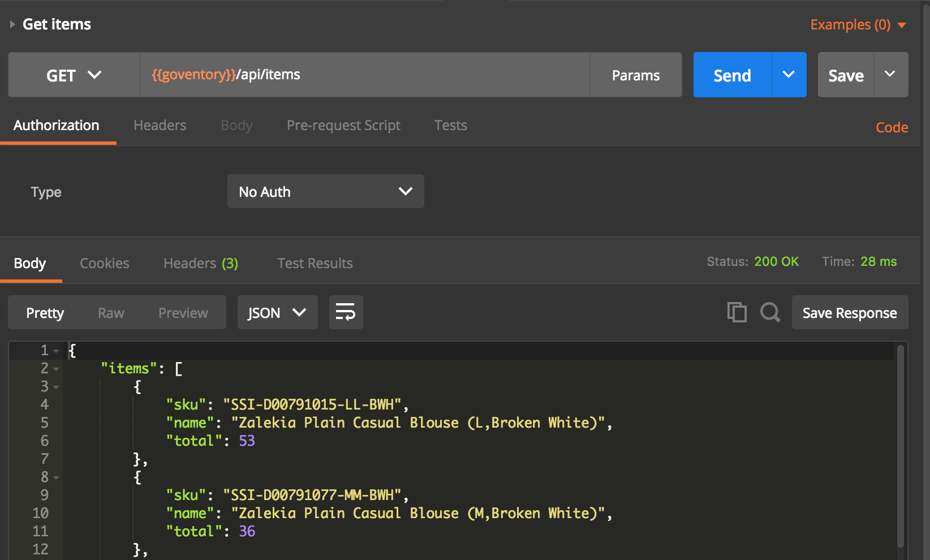Collapse the first item object at line 3
This screenshot has width=930, height=560.
pyautogui.click(x=55, y=386)
